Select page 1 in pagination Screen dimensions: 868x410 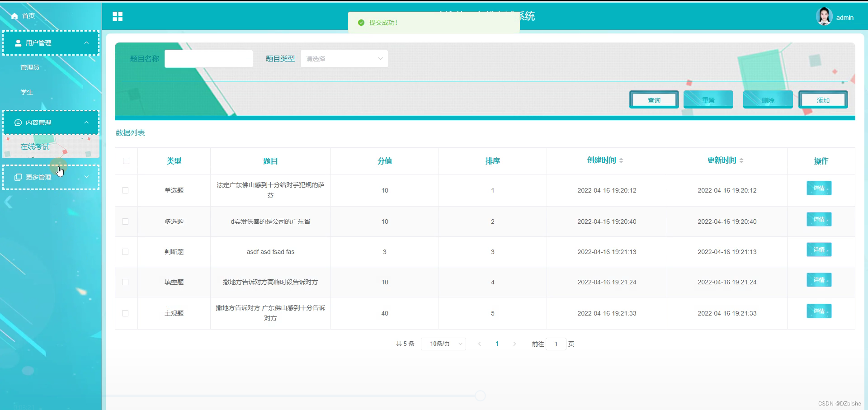pos(497,344)
